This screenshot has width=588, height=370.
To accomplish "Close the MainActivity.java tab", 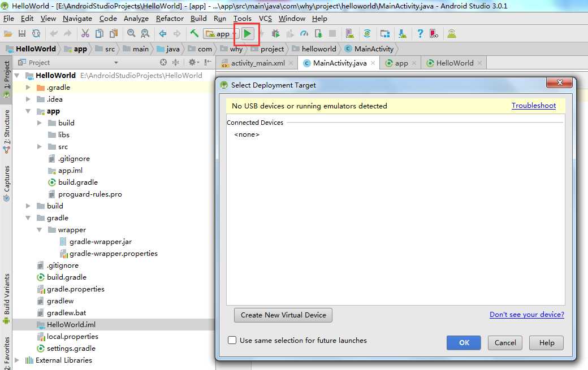I will point(373,63).
